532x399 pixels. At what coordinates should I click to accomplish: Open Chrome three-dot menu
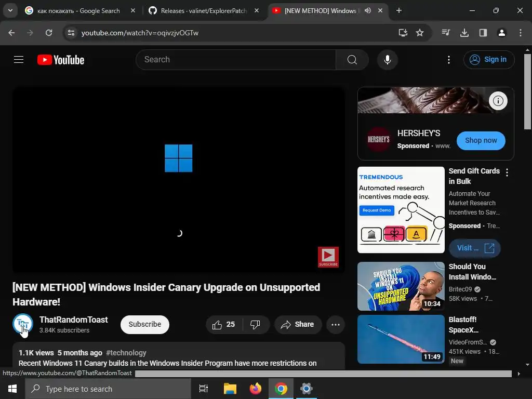coord(520,33)
